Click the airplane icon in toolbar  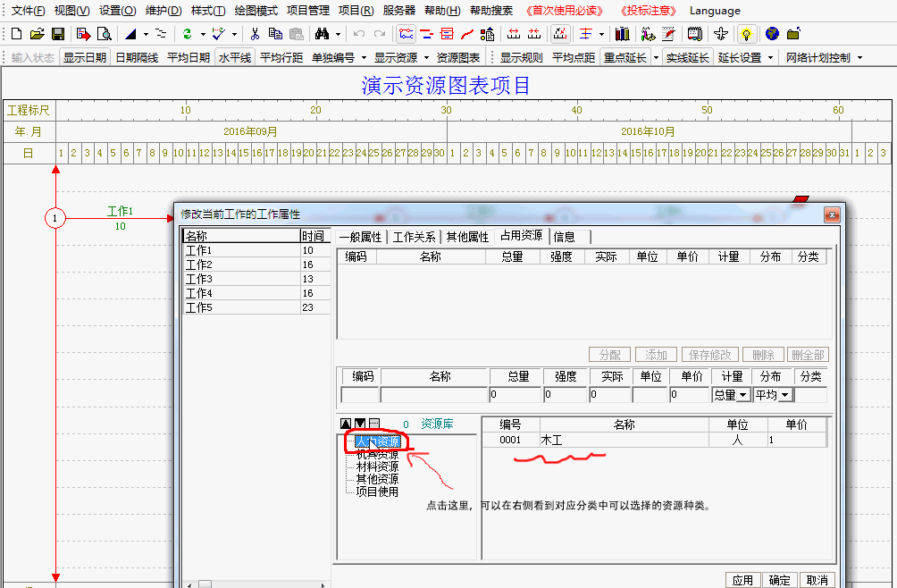721,34
